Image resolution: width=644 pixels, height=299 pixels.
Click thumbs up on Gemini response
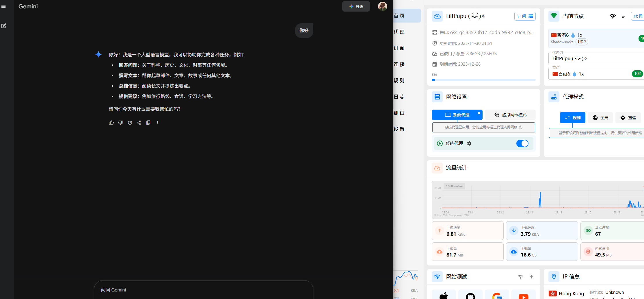pyautogui.click(x=111, y=123)
